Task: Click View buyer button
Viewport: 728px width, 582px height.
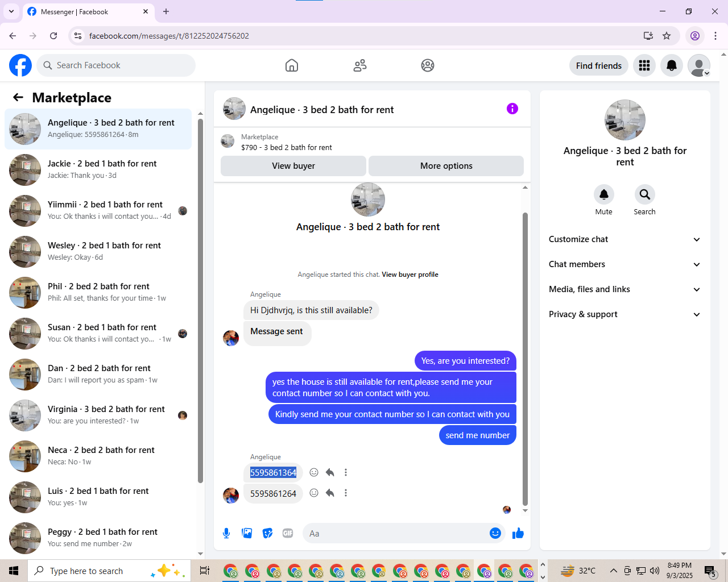Action: (293, 166)
